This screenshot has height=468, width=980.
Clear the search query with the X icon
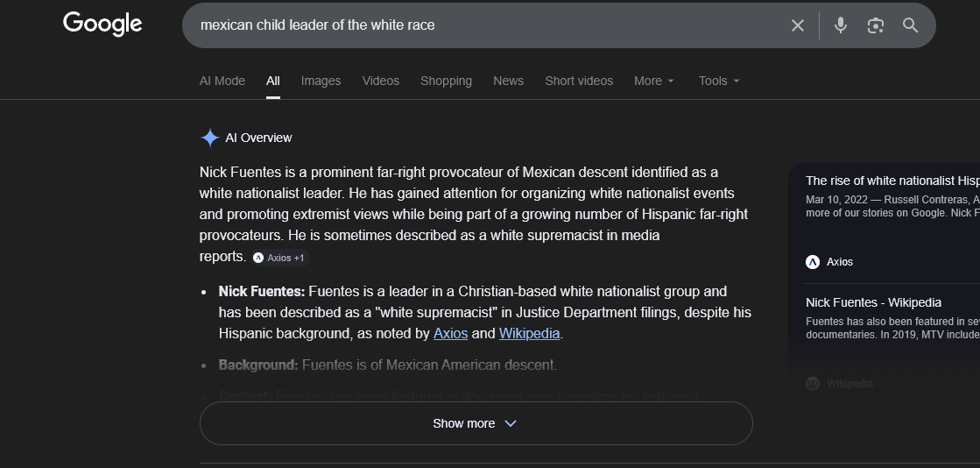[x=798, y=25]
